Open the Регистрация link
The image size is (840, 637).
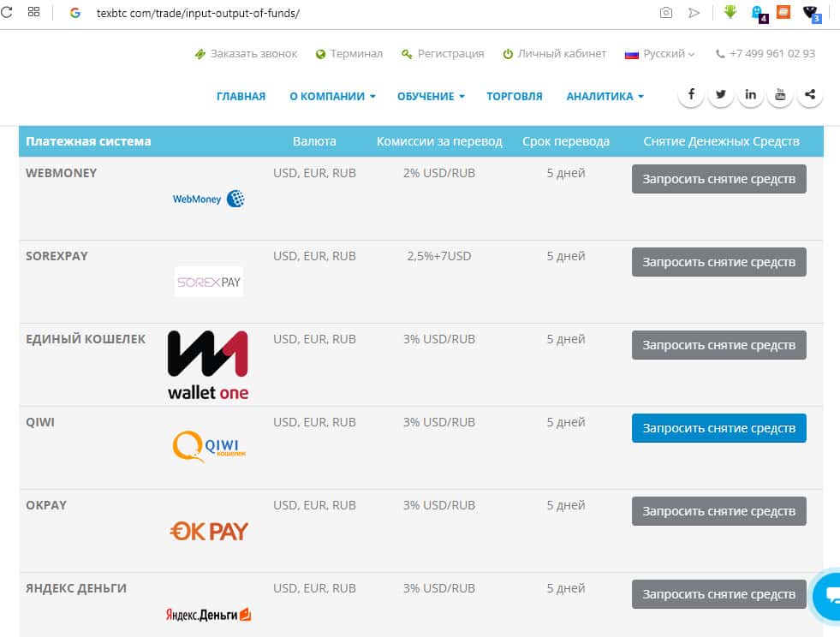[450, 54]
